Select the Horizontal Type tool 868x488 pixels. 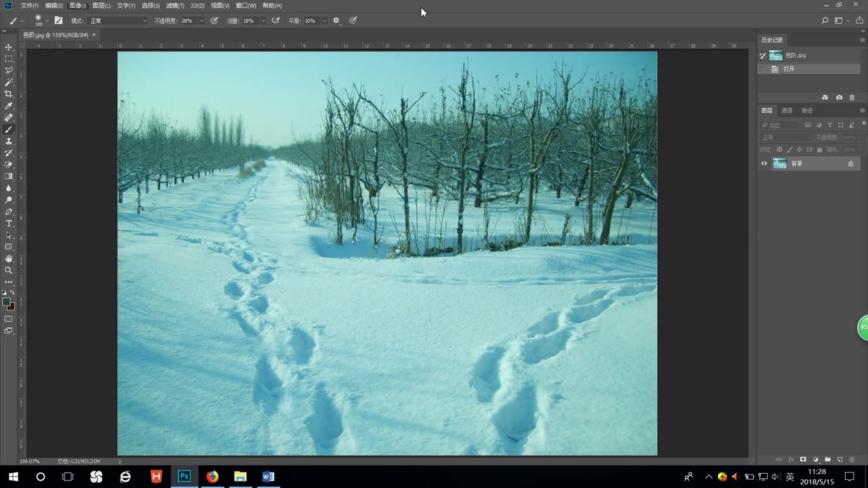coord(9,223)
